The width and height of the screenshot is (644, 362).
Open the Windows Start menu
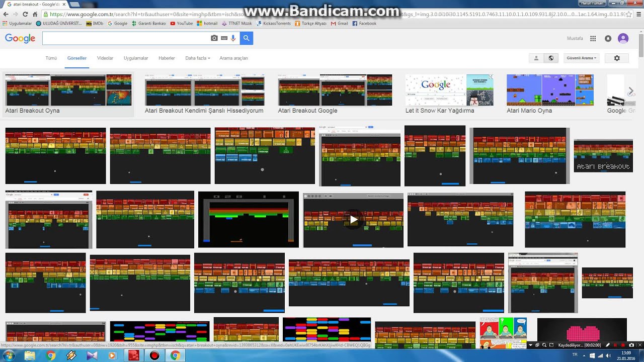pos(9,355)
